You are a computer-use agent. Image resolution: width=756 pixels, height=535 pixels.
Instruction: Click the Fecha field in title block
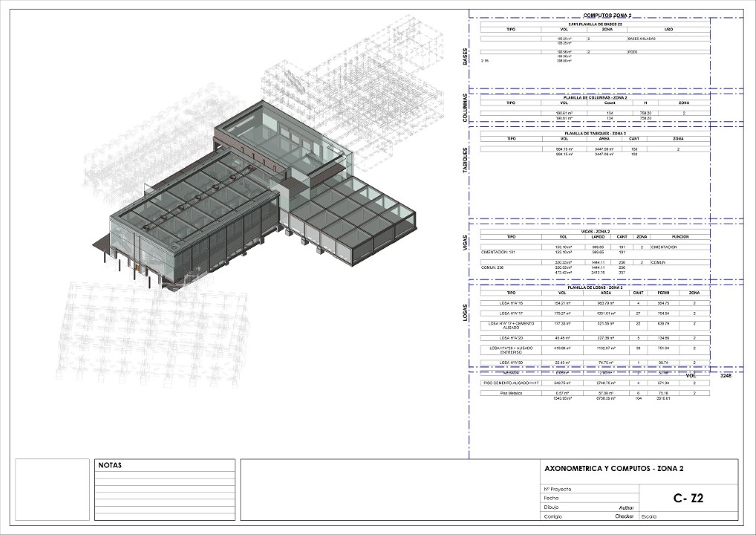click(x=551, y=498)
